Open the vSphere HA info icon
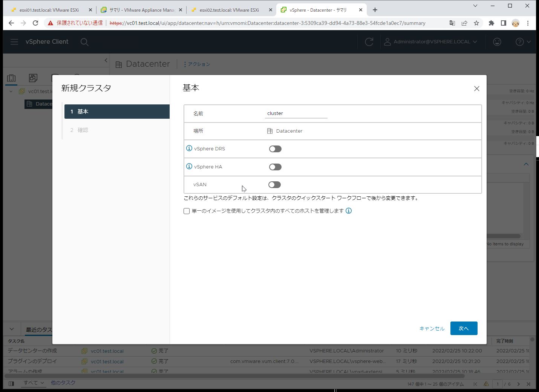This screenshot has width=539, height=392. point(189,166)
